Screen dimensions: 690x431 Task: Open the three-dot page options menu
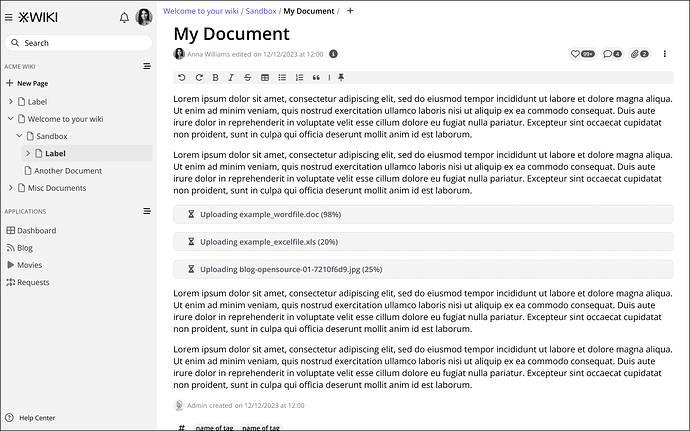[666, 53]
